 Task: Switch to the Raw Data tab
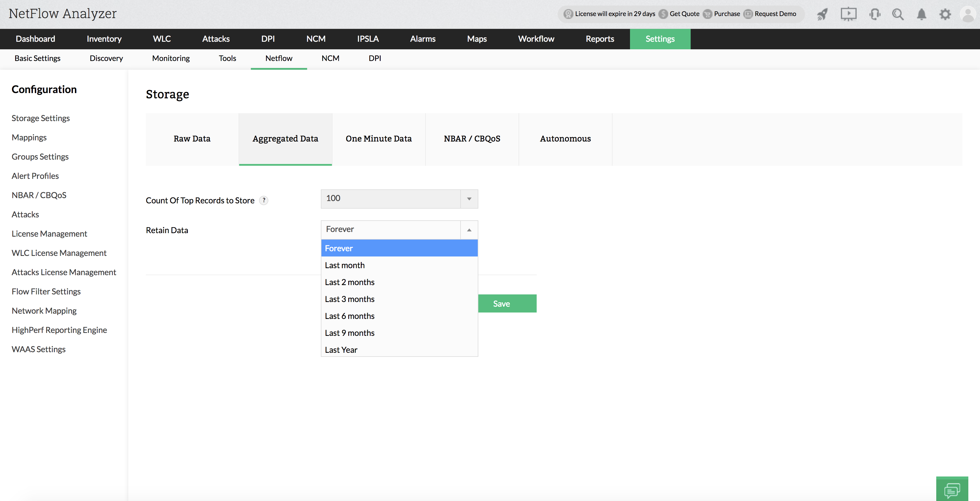tap(192, 139)
